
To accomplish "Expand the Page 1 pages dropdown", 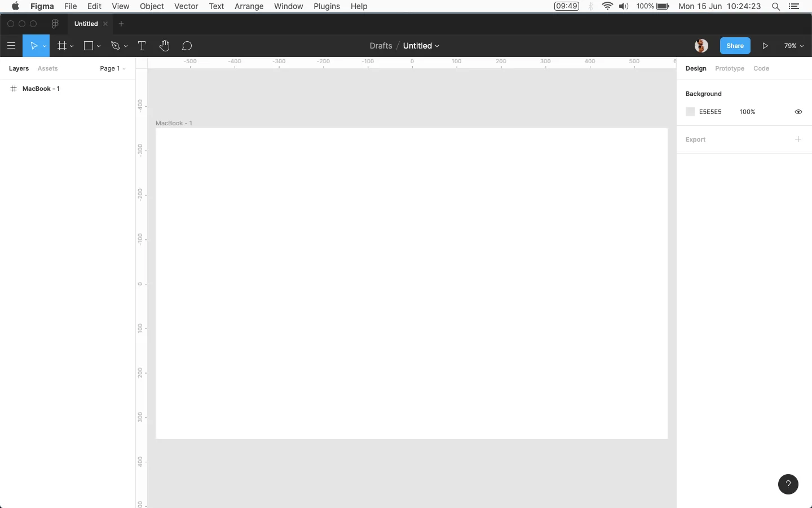I will tap(113, 68).
